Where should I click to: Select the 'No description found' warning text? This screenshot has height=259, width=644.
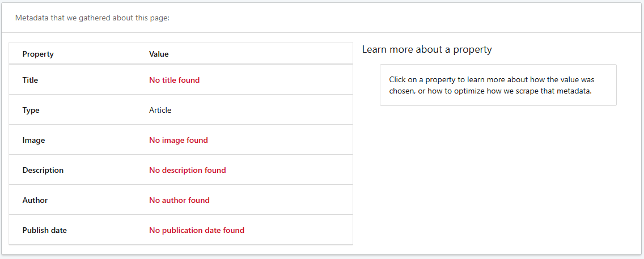[187, 170]
